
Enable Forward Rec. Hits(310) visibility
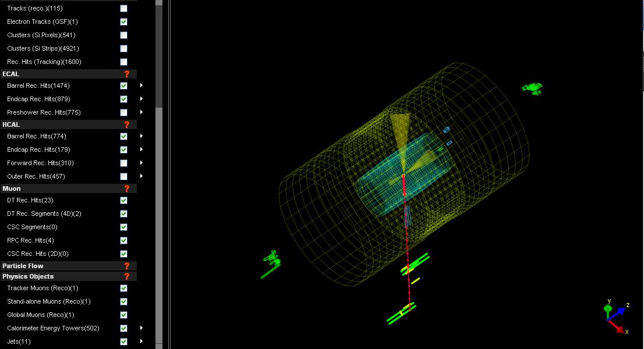pos(123,163)
